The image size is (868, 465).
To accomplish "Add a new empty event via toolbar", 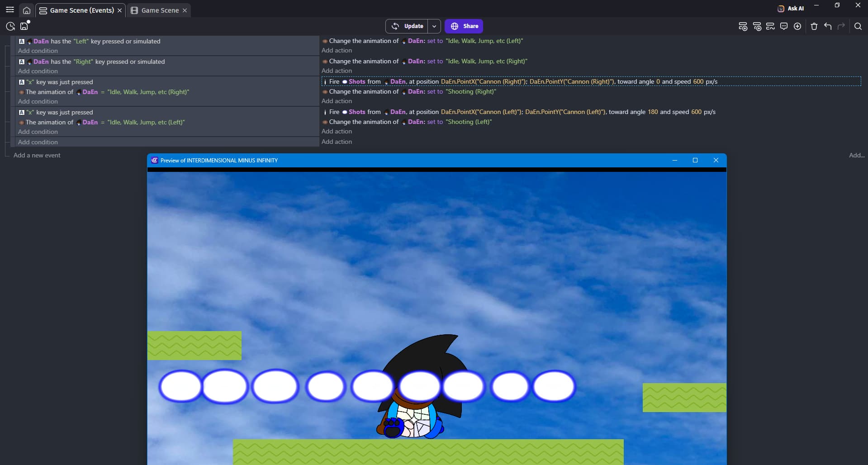I will 743,26.
